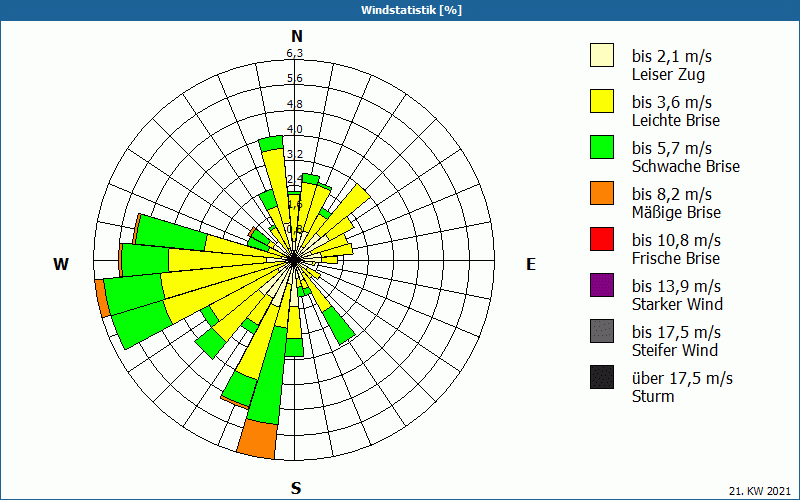The width and height of the screenshot is (800, 500).
Task: Click the '21. KW 2021' week label
Action: coord(760,491)
